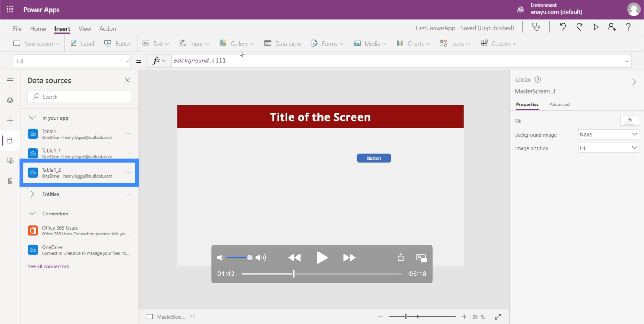Screen dimensions: 644x324
Task: Open the Fill color picker swatch
Action: click(x=629, y=121)
